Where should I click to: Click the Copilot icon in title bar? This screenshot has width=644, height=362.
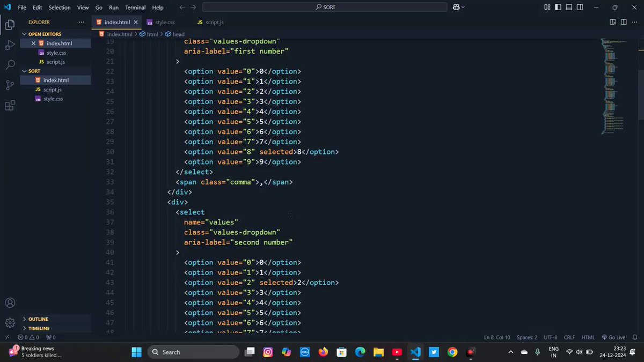click(456, 7)
